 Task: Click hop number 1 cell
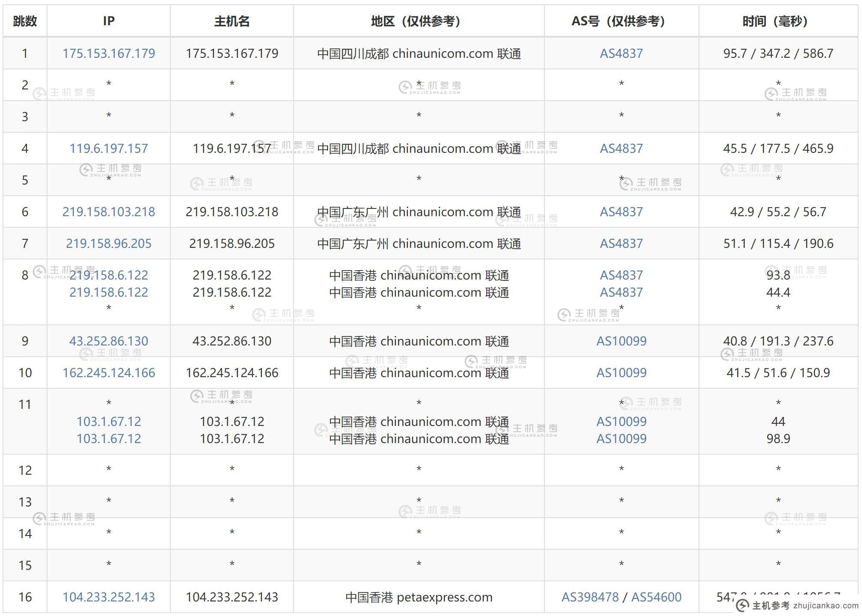coord(25,54)
